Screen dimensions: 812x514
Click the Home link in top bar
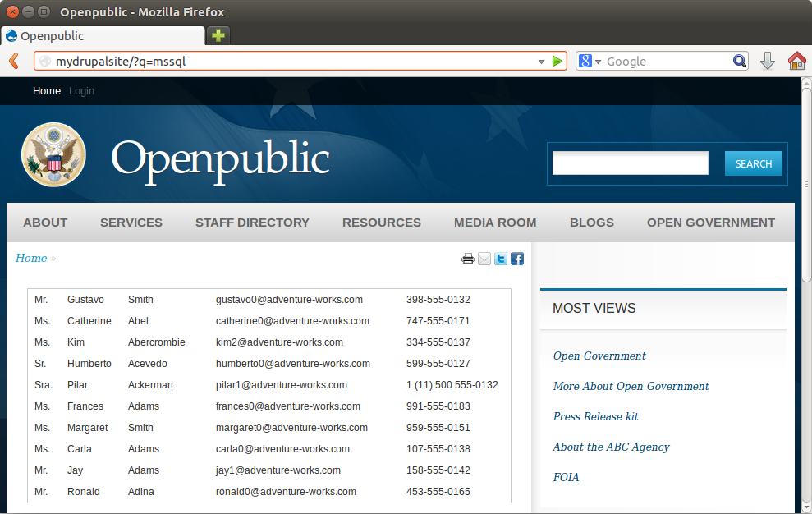click(47, 90)
